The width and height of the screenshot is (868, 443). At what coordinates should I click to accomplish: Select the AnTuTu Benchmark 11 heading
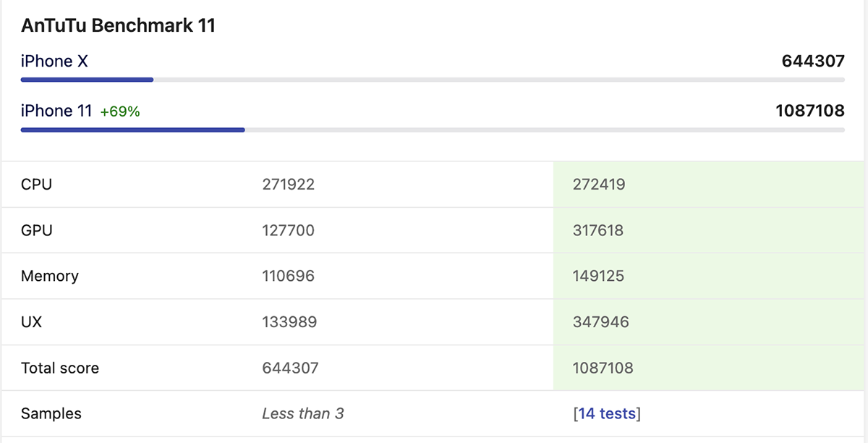(x=119, y=26)
